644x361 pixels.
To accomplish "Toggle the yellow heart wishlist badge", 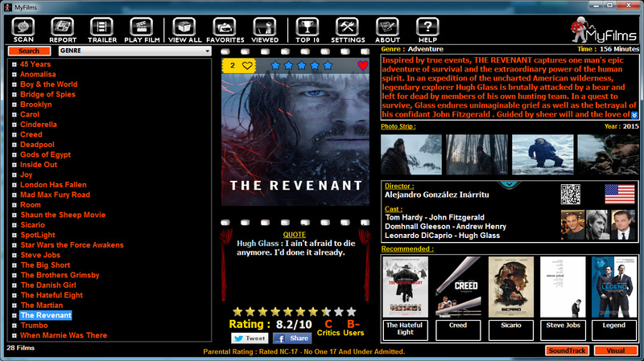I will point(242,65).
